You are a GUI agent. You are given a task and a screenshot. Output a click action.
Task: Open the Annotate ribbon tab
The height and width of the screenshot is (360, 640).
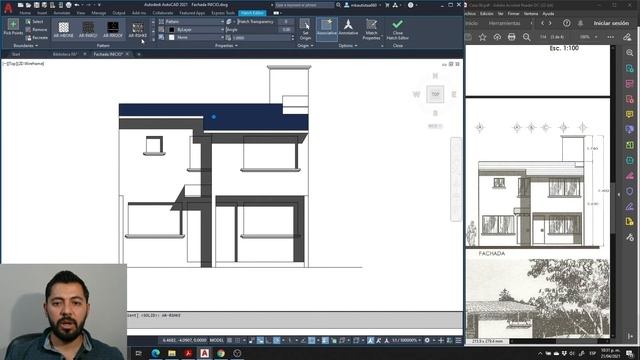coord(62,13)
